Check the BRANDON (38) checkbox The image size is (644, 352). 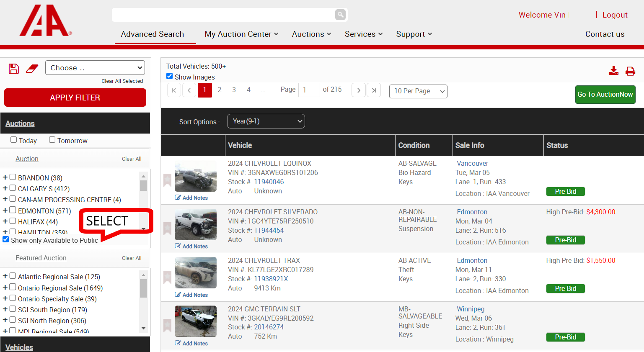point(13,177)
